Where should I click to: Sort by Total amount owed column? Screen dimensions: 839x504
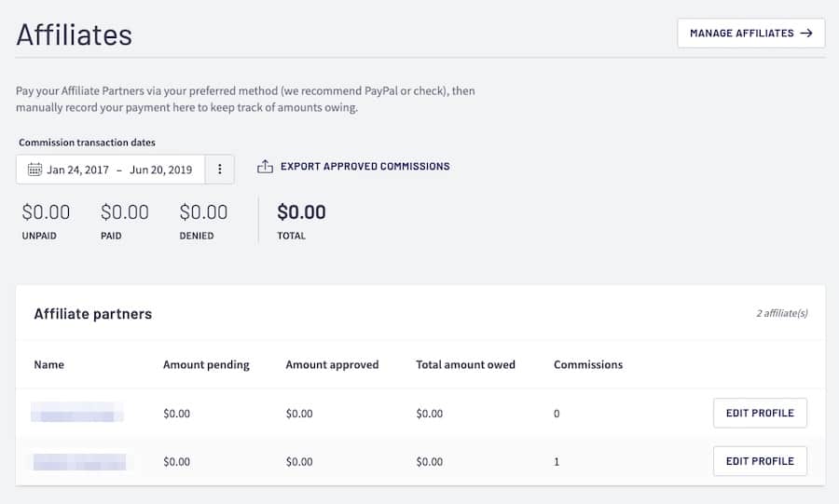pos(465,364)
